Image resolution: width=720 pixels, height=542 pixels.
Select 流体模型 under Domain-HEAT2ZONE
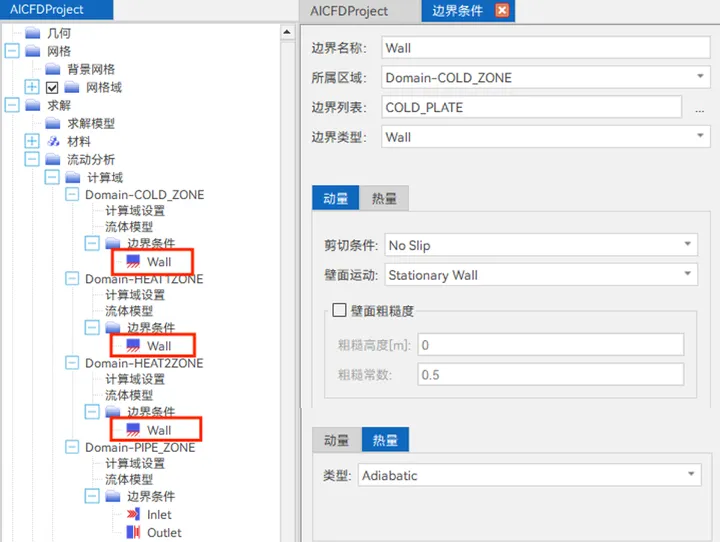pos(129,395)
